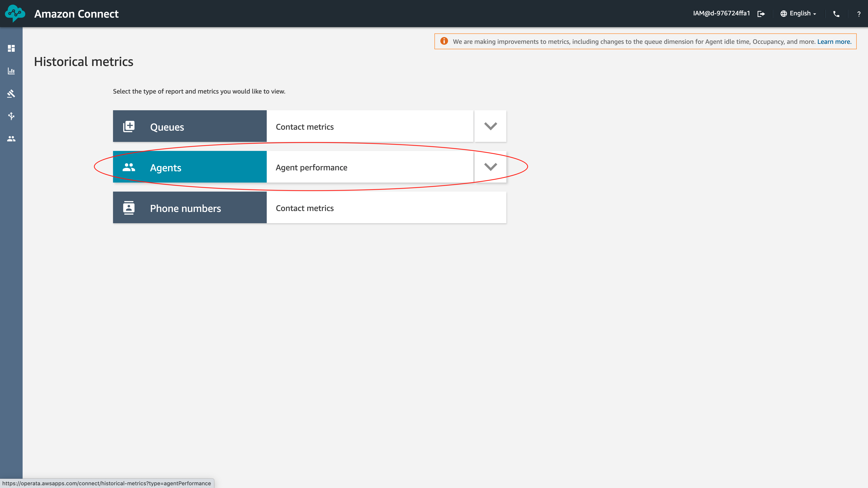Expand Agents report type chevron

(491, 167)
